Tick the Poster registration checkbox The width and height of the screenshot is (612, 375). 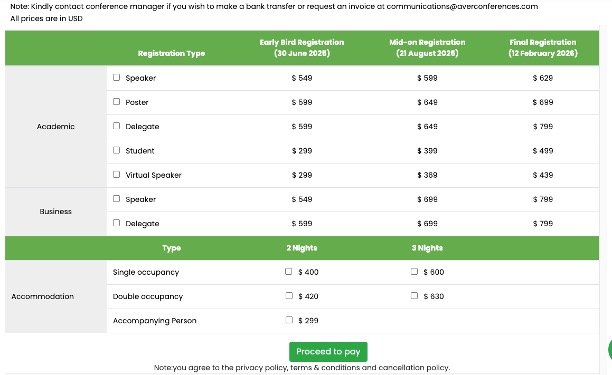coord(116,101)
